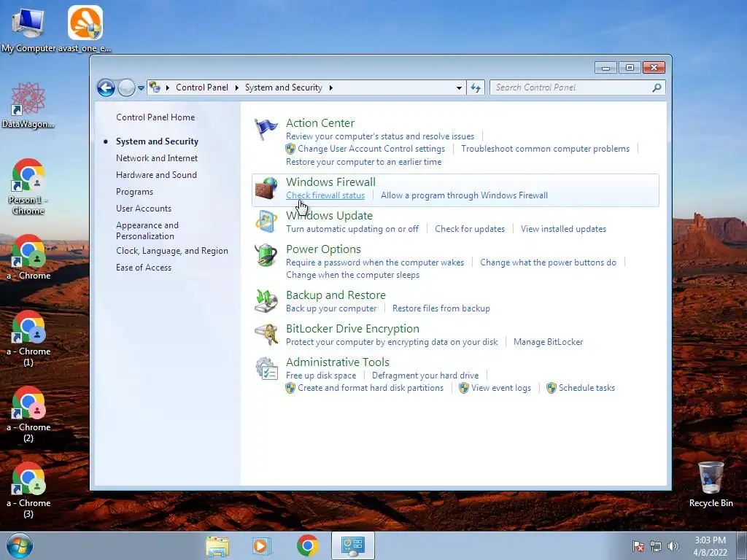Viewport: 747px width, 560px height.
Task: Click the BitLocker Drive Encryption keys icon
Action: click(266, 335)
